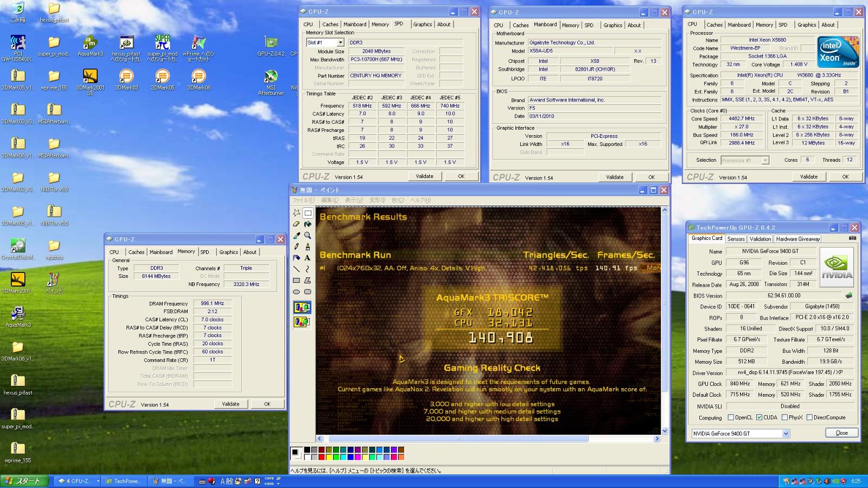Pick the Ellipse shape tool in Paint
This screenshot has height=488, width=868.
point(297,292)
